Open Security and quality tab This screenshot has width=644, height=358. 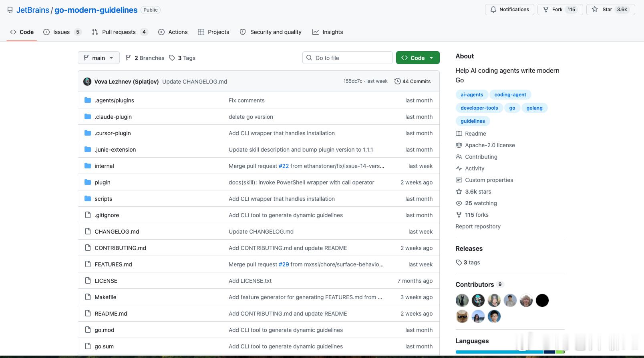(270, 32)
